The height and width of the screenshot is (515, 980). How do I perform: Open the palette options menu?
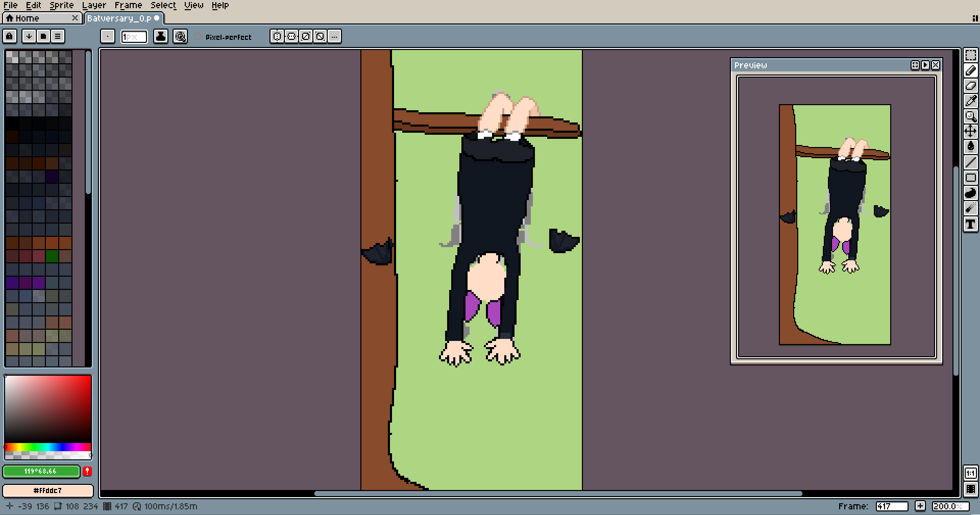click(58, 36)
